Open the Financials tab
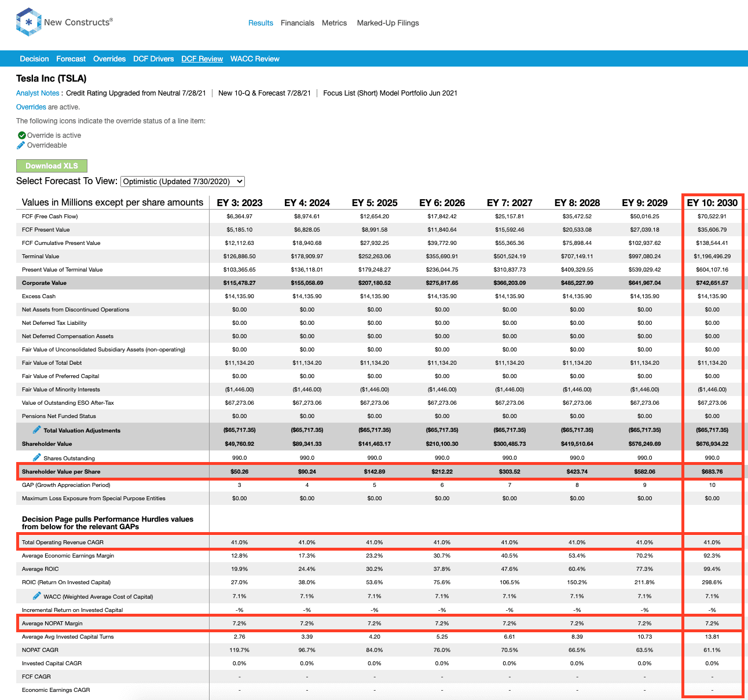This screenshot has height=700, width=748. (298, 23)
